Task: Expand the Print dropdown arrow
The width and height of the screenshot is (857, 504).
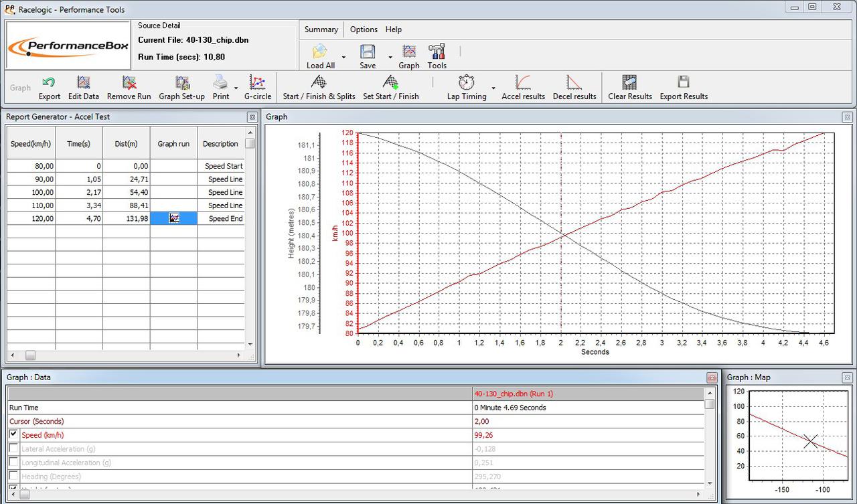Action: (x=236, y=88)
